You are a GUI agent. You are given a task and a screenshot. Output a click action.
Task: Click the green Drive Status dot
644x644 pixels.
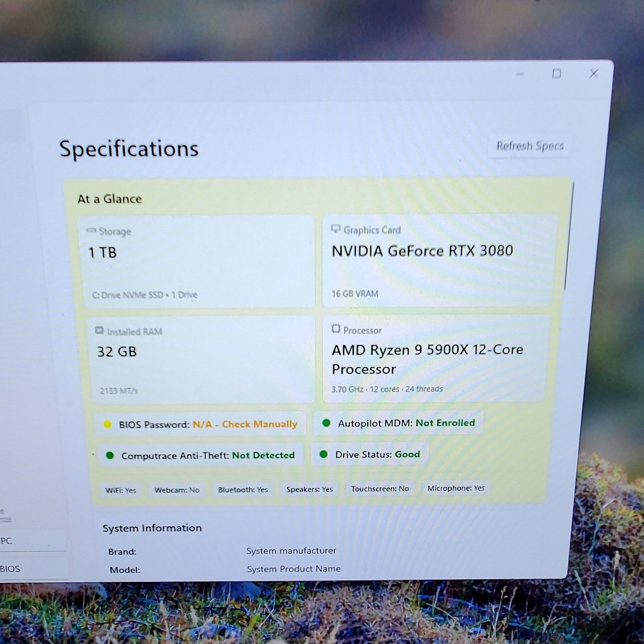click(324, 454)
